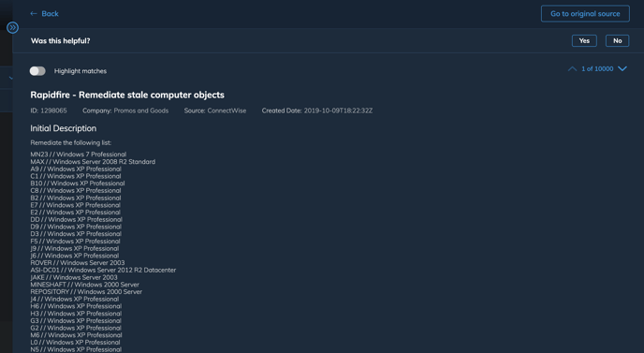This screenshot has width=644, height=353.
Task: Select row A9 // Windows XP Professional
Action: click(x=76, y=169)
